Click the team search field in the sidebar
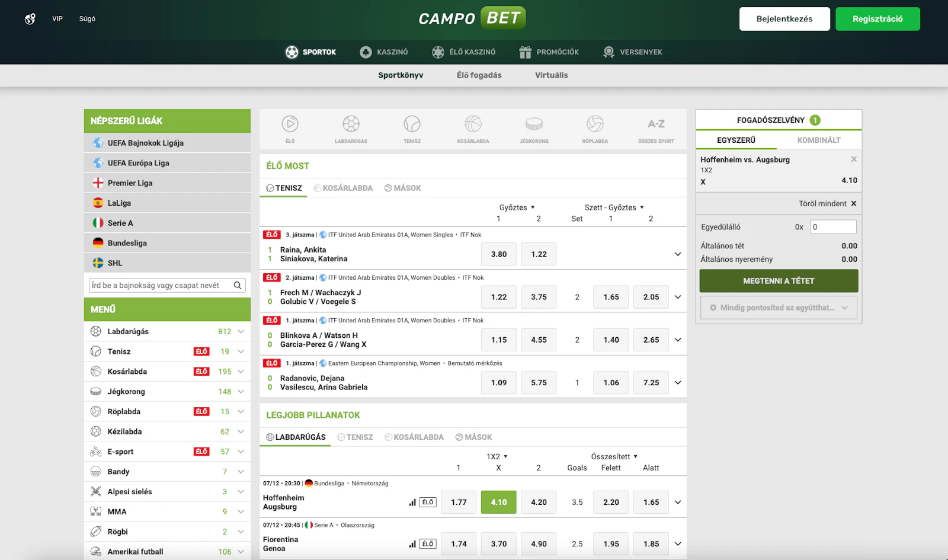This screenshot has width=948, height=560. 160,285
